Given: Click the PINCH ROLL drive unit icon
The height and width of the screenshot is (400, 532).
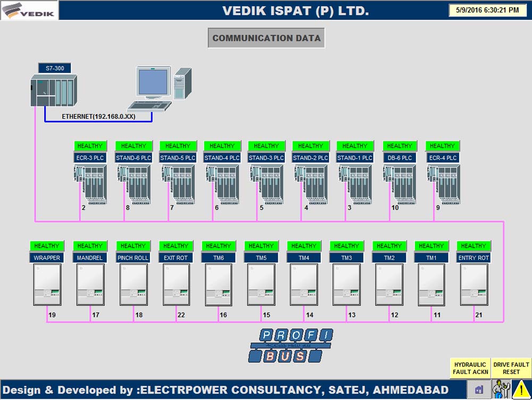Looking at the screenshot, I should [134, 285].
